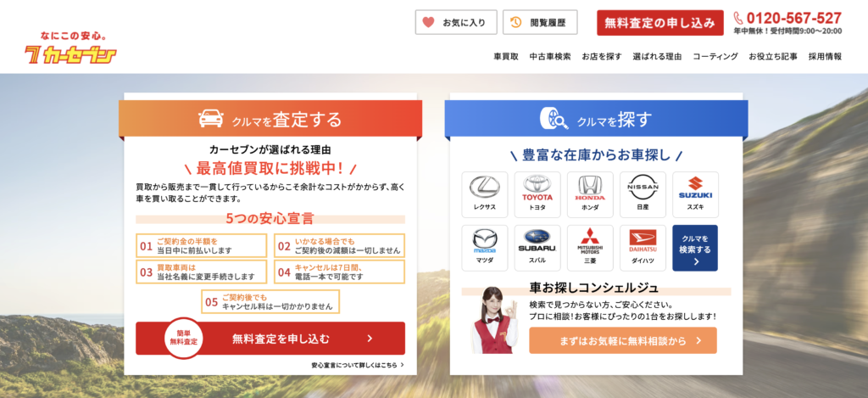The height and width of the screenshot is (398, 868).
Task: Open お気に入り favorites with heart icon
Action: pyautogui.click(x=455, y=22)
